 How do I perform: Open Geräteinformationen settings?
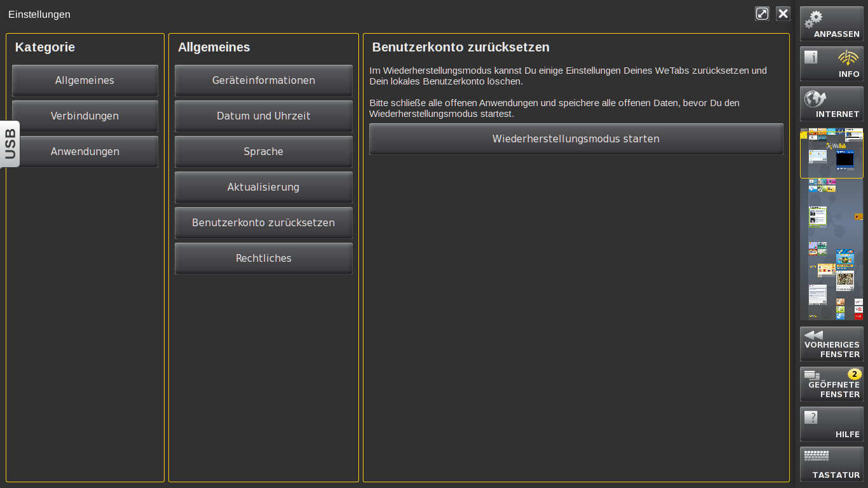(263, 81)
